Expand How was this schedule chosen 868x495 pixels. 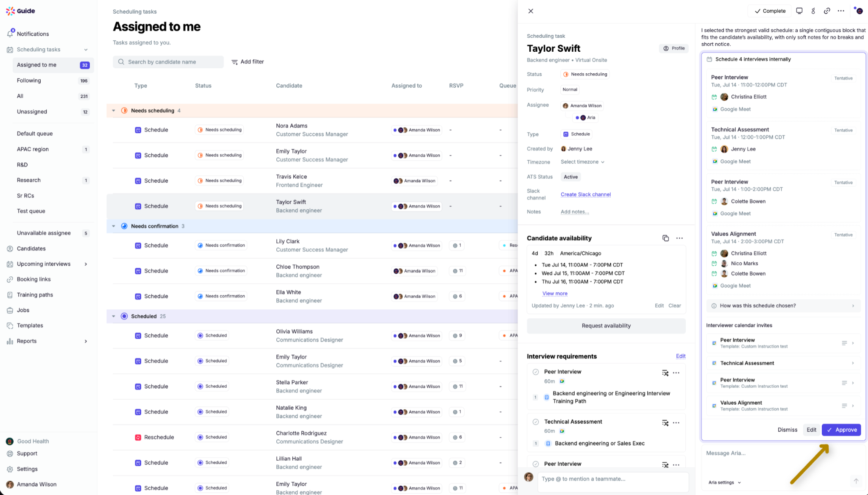pos(783,306)
